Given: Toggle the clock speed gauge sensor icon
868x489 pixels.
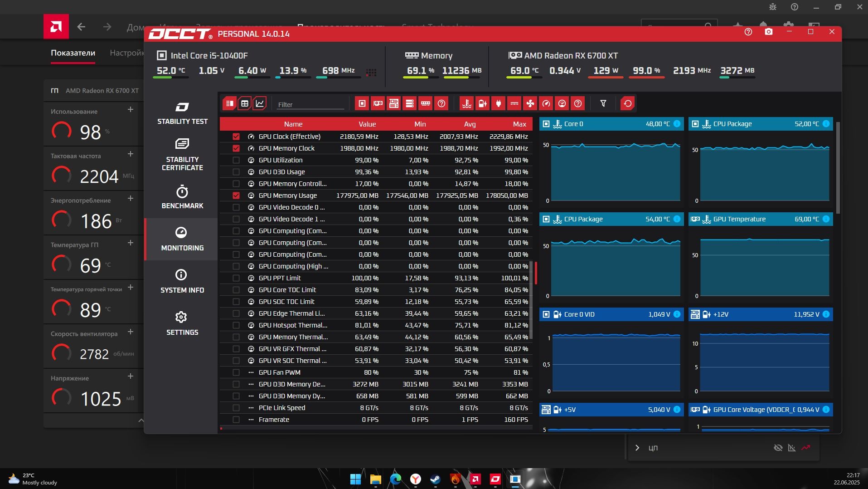Looking at the screenshot, I should (x=546, y=103).
